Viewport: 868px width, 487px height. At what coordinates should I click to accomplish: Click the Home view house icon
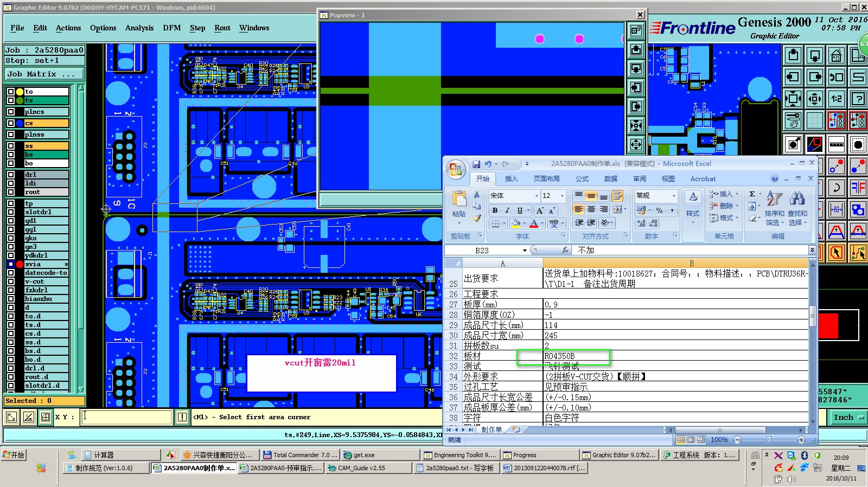click(x=837, y=55)
